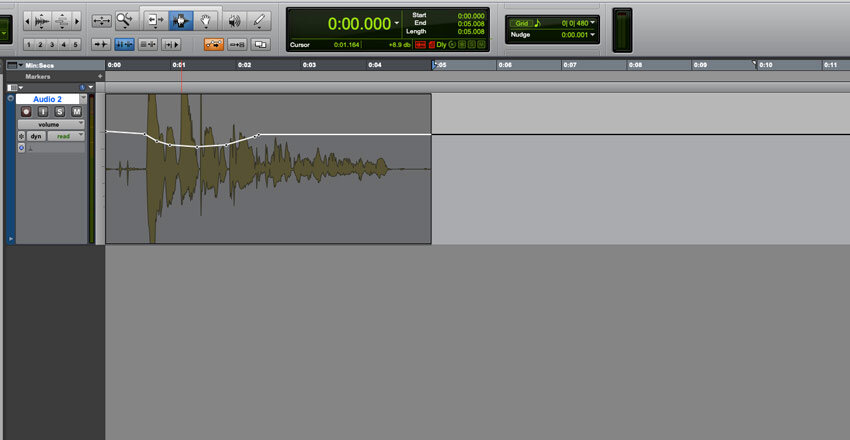Adjust audio waveform zoom height
Screen dimensions: 850x440
(42, 22)
